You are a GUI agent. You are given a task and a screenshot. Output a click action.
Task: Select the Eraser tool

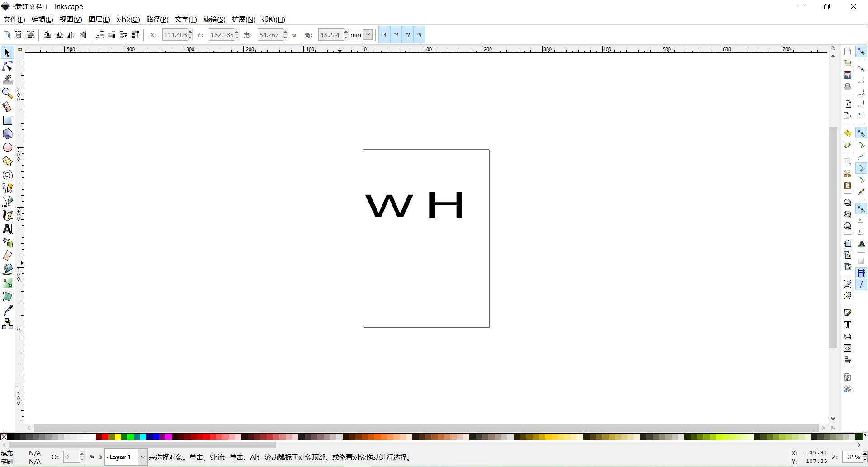[x=7, y=256]
